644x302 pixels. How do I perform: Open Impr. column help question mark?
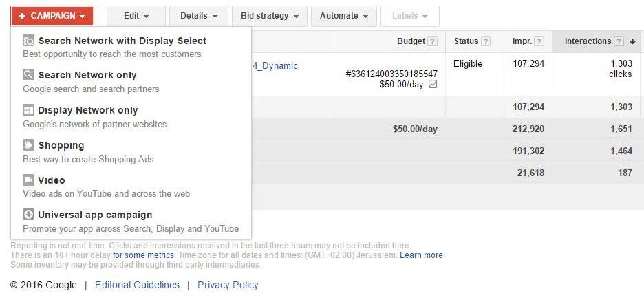pos(539,41)
